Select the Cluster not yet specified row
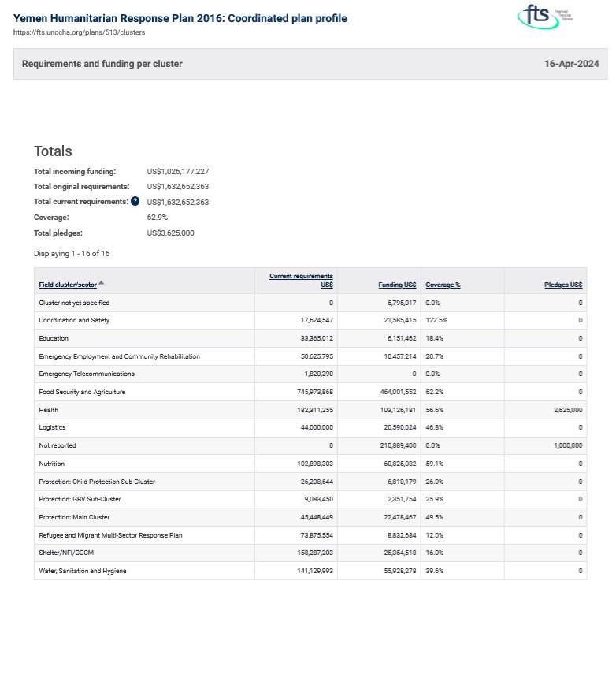The image size is (616, 674). (x=310, y=303)
